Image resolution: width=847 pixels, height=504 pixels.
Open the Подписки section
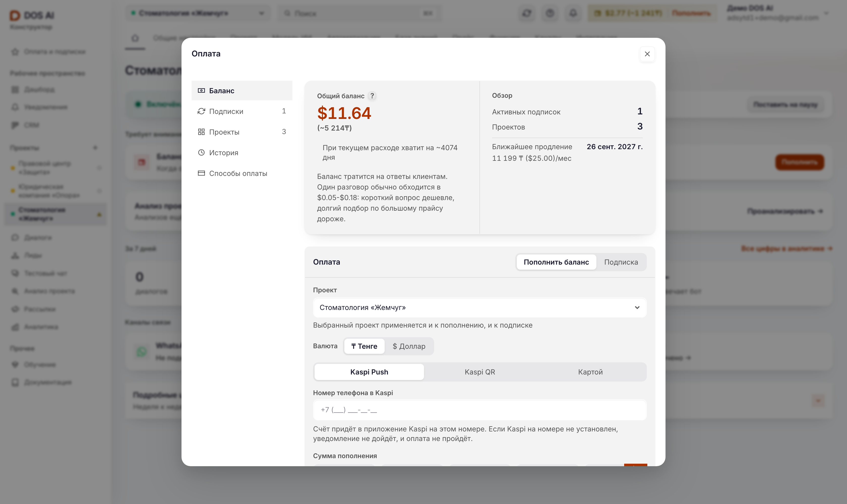241,111
